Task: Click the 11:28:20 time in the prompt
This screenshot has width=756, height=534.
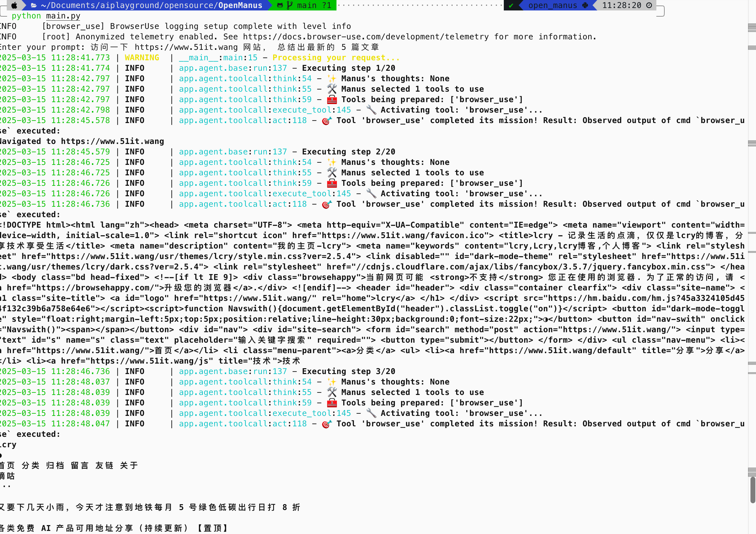Action: pos(622,5)
